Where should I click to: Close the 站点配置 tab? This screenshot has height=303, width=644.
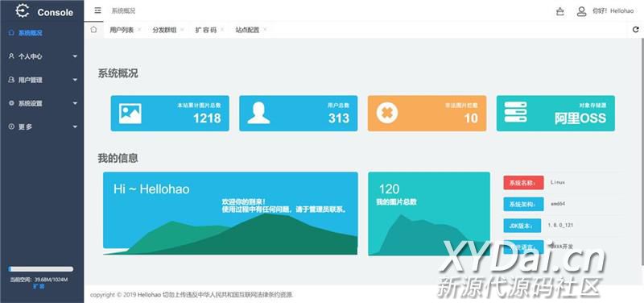pyautogui.click(x=265, y=30)
